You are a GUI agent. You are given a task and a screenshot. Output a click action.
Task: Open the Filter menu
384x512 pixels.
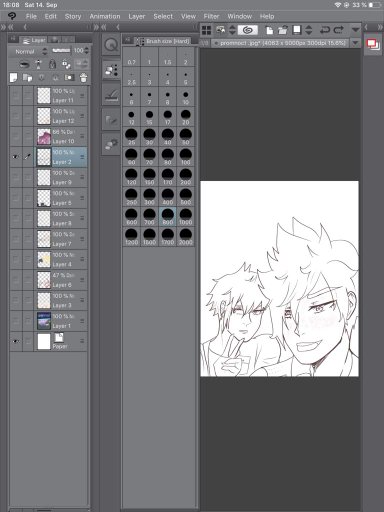(211, 16)
